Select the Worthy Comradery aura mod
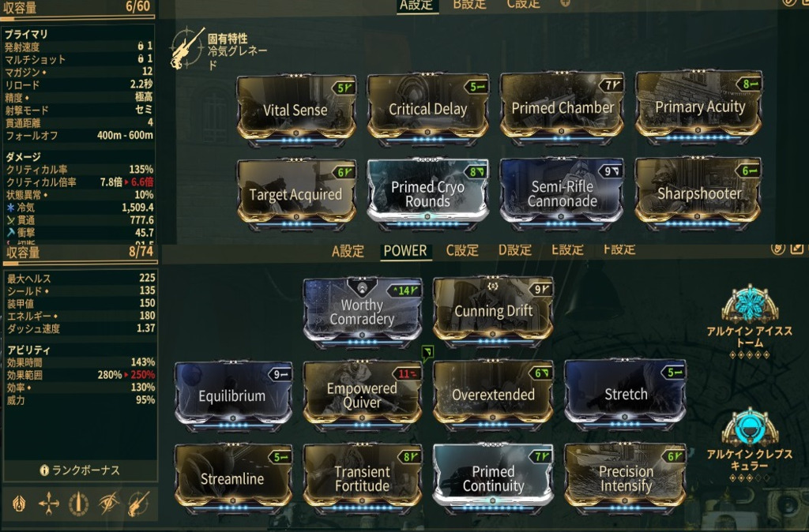 pos(363,311)
